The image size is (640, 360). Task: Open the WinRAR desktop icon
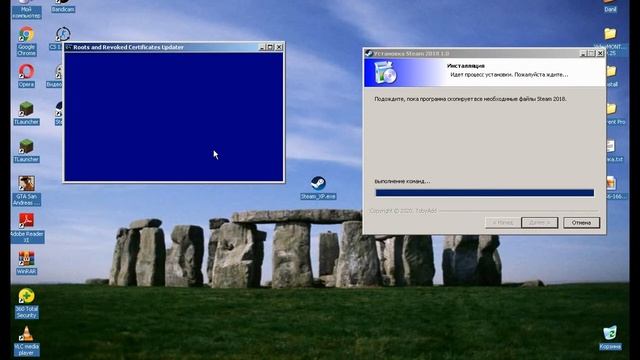click(26, 263)
